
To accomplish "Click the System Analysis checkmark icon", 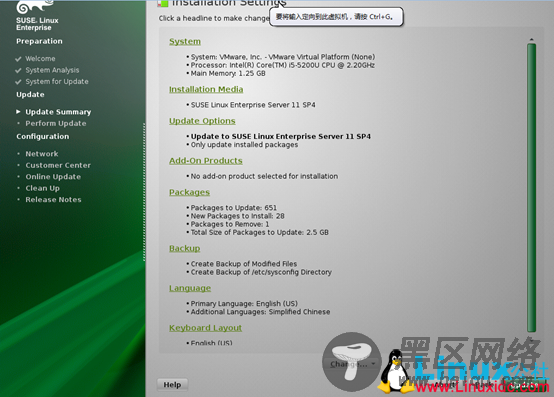I will click(18, 71).
